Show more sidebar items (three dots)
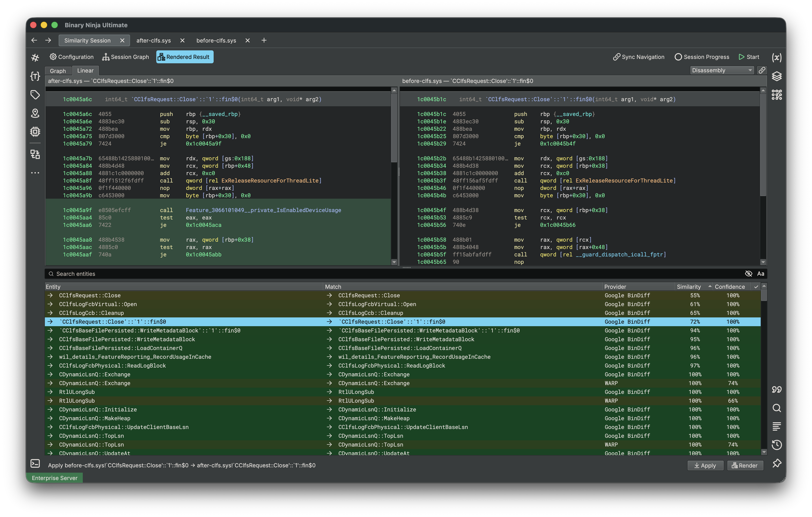Screen dimensions: 812x517 point(35,173)
